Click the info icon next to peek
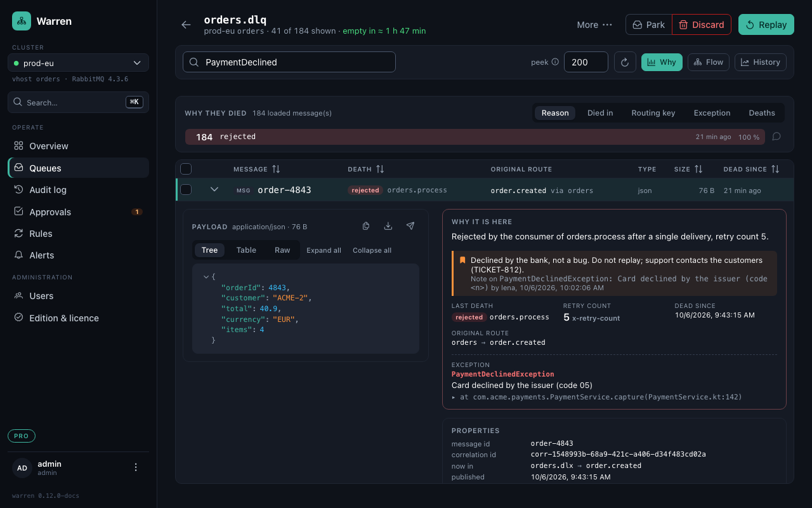The width and height of the screenshot is (812, 508). pos(555,62)
